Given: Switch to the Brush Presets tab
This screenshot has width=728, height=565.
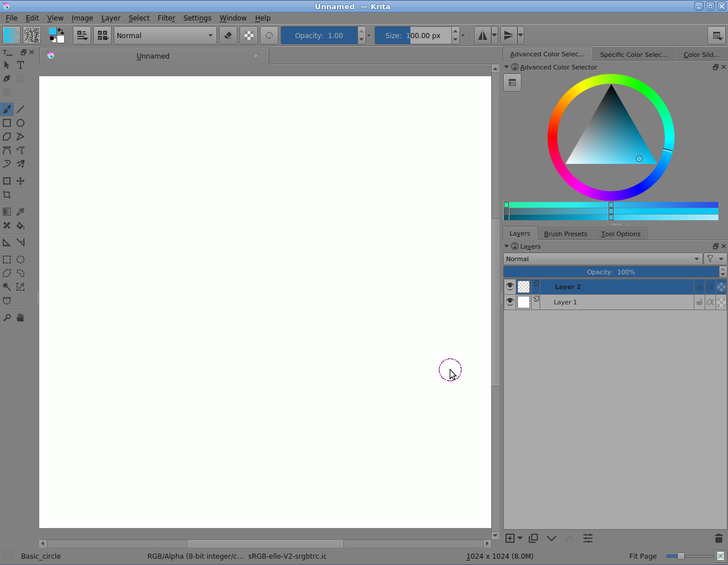Looking at the screenshot, I should click(x=565, y=233).
